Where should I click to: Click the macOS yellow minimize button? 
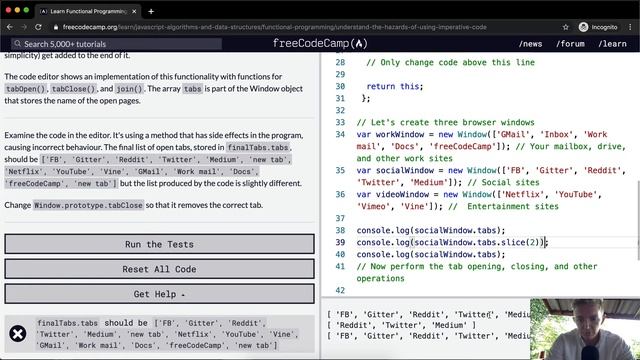point(17,10)
